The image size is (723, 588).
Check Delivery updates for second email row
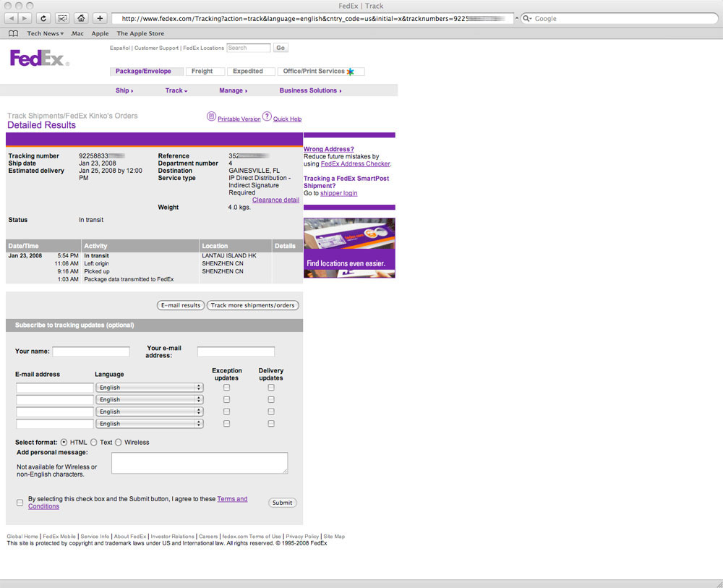pos(271,399)
